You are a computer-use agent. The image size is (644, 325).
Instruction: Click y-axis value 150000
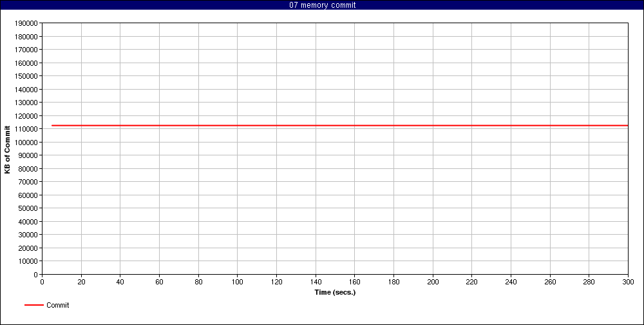coord(26,76)
